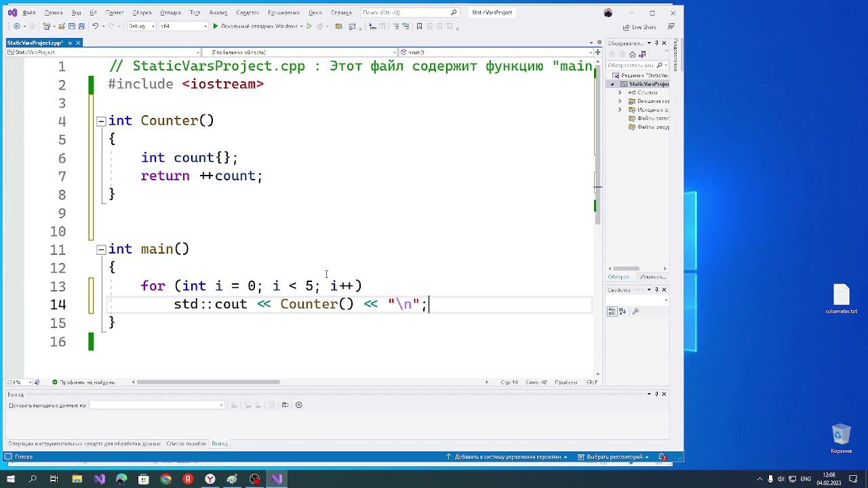Open the Файл menu

coord(28,13)
